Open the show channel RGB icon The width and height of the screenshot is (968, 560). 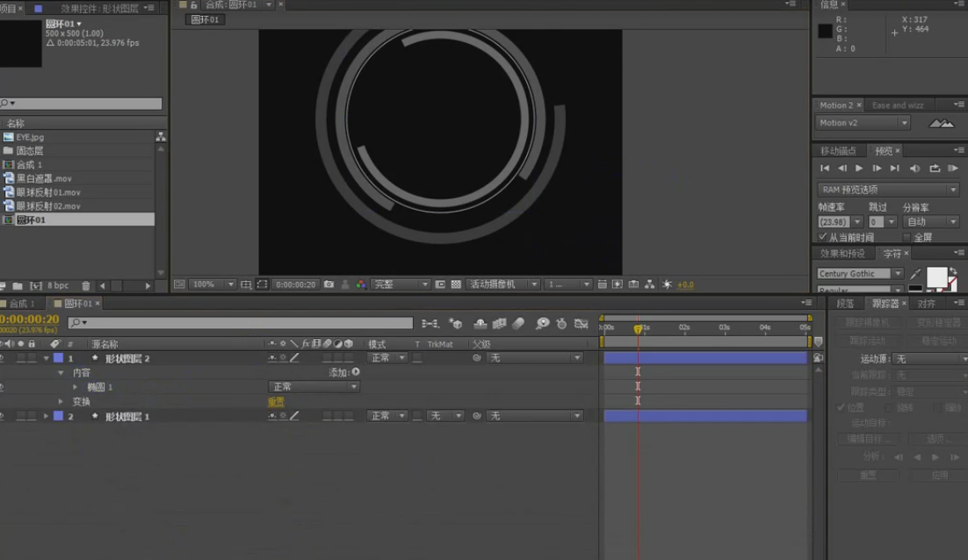[x=361, y=284]
